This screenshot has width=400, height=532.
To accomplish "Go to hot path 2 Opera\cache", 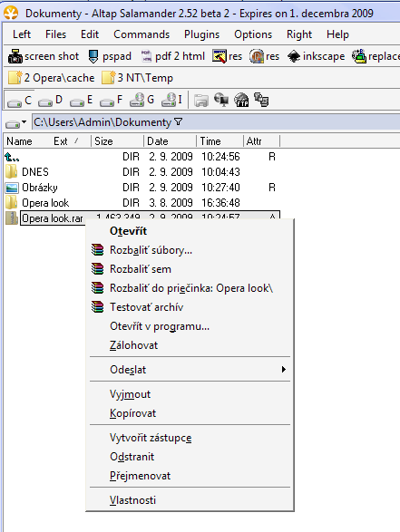I will click(x=51, y=78).
